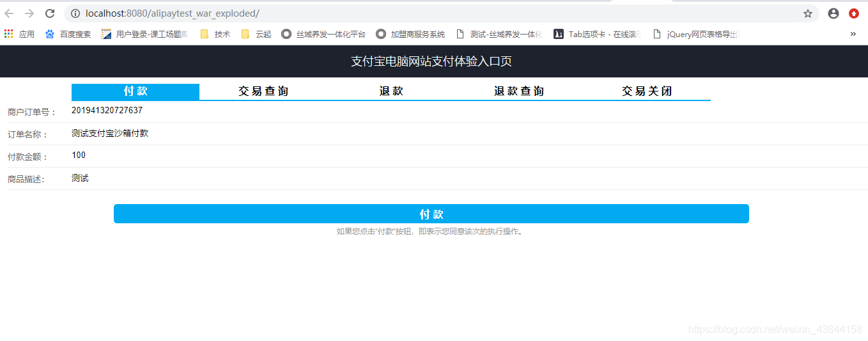Open the jQuery网页表格导出 bookmark
This screenshot has height=341, width=868.
(695, 34)
